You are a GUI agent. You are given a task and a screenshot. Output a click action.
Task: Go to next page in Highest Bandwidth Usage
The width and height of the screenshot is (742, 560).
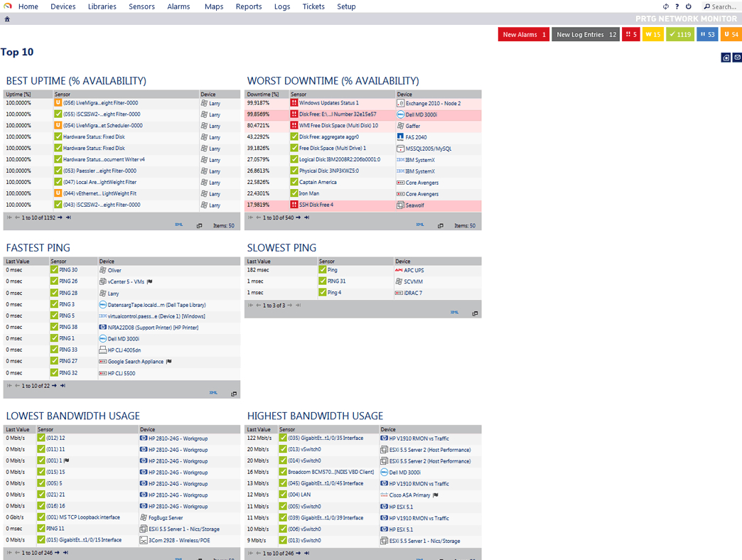299,552
